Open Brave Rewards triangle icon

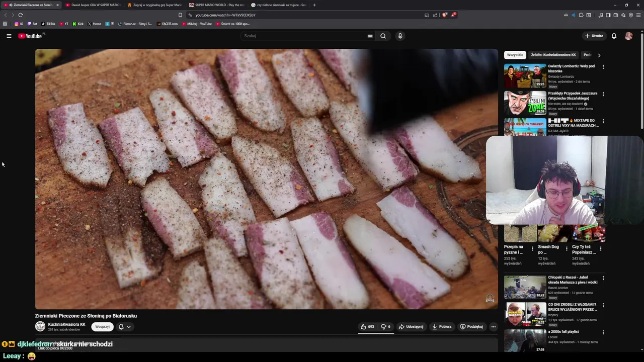[453, 15]
